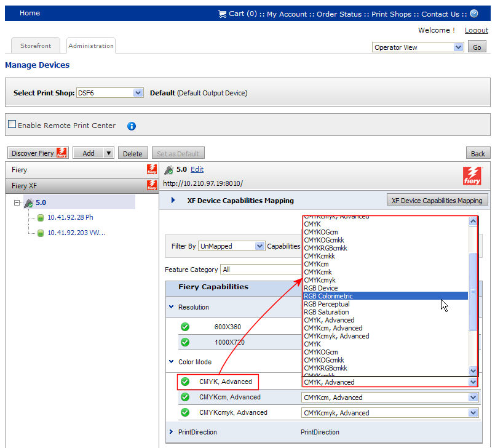This screenshot has height=448, width=495.
Task: Click the Back button
Action: [x=478, y=154]
